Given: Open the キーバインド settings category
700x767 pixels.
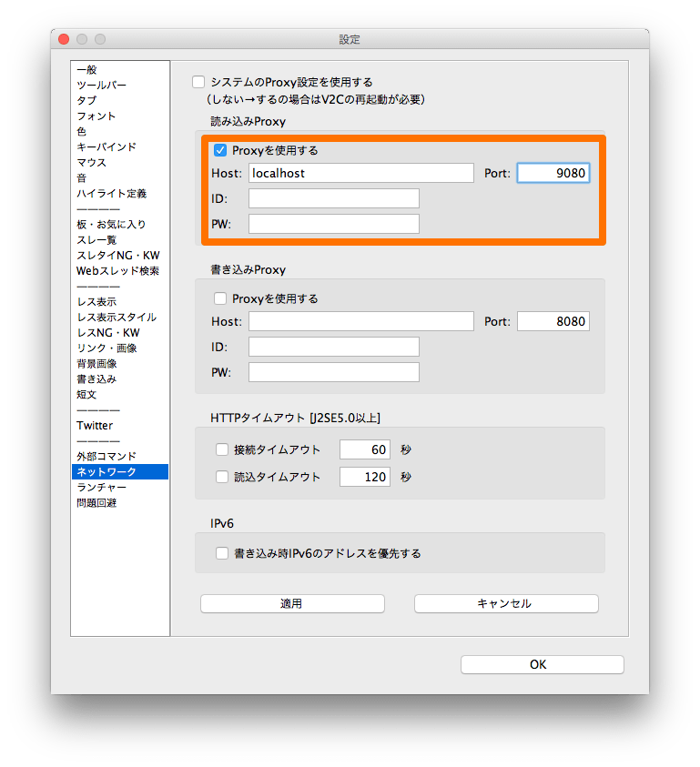Looking at the screenshot, I should click(120, 147).
